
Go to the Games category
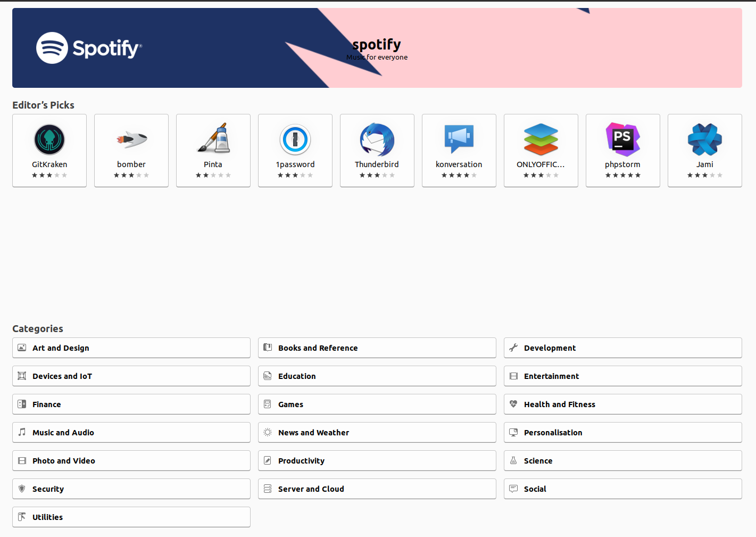click(x=377, y=404)
